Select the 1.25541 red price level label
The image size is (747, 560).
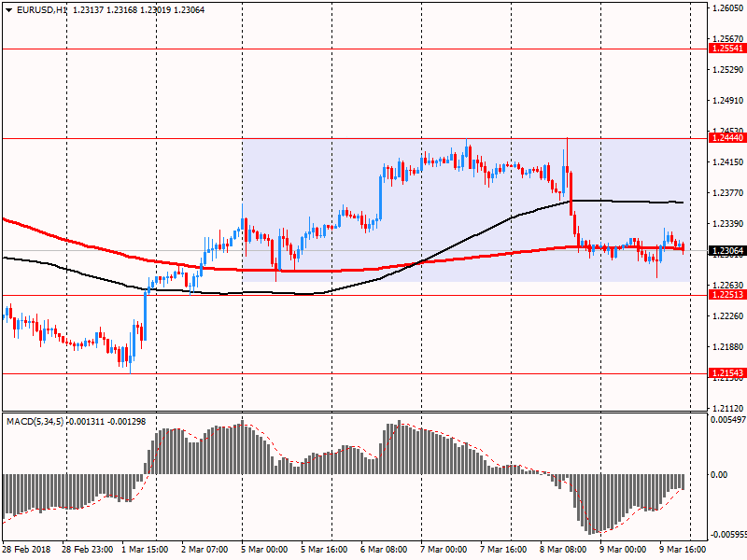pos(727,49)
